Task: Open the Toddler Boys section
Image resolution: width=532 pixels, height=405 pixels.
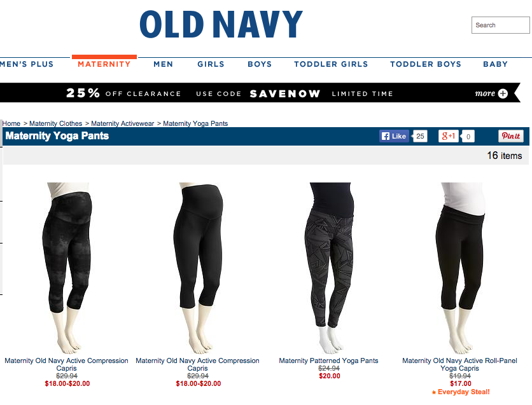Action: click(426, 64)
